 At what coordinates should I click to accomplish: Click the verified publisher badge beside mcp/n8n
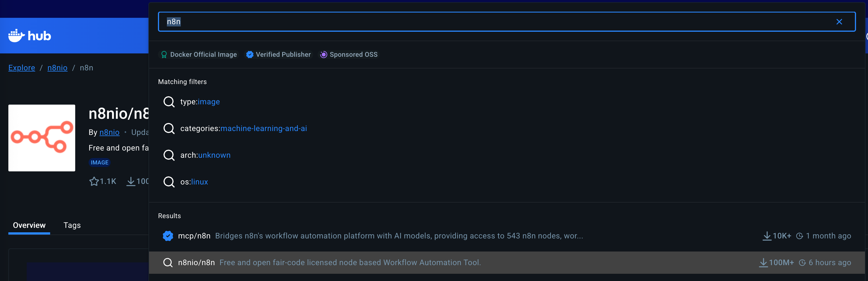coord(168,236)
